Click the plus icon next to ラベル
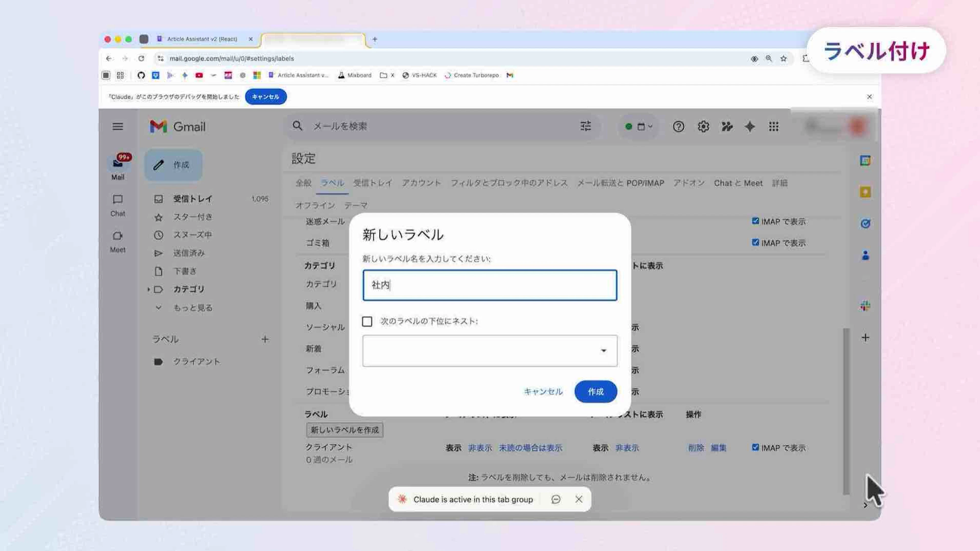The height and width of the screenshot is (551, 980). click(265, 339)
